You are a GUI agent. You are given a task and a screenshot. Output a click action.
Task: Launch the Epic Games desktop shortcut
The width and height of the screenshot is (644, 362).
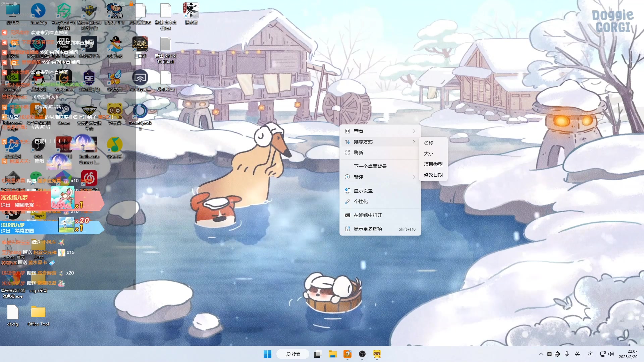63,47
